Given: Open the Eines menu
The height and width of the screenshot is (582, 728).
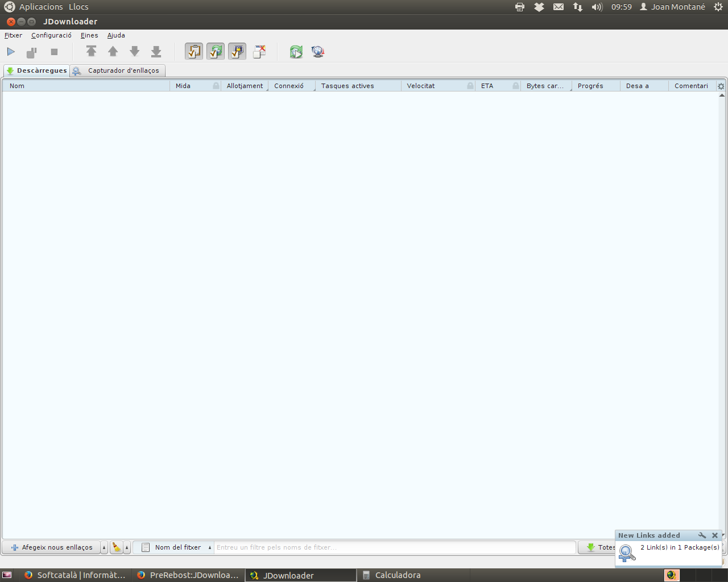Looking at the screenshot, I should pyautogui.click(x=89, y=35).
